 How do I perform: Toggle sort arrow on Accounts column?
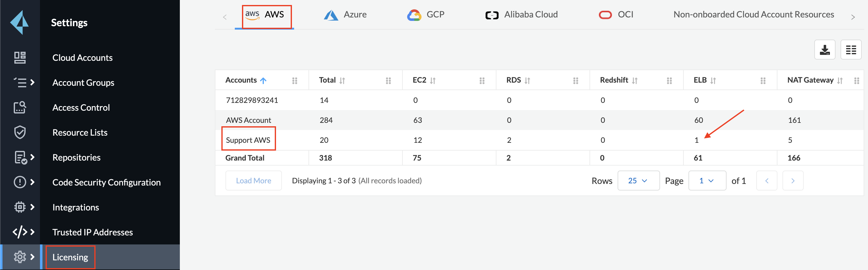[x=264, y=80]
